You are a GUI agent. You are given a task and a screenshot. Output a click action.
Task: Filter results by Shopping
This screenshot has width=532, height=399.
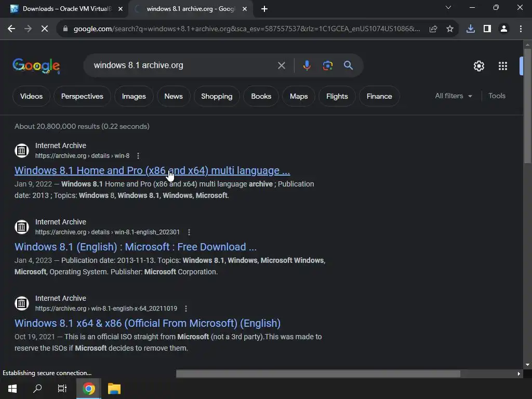click(217, 96)
